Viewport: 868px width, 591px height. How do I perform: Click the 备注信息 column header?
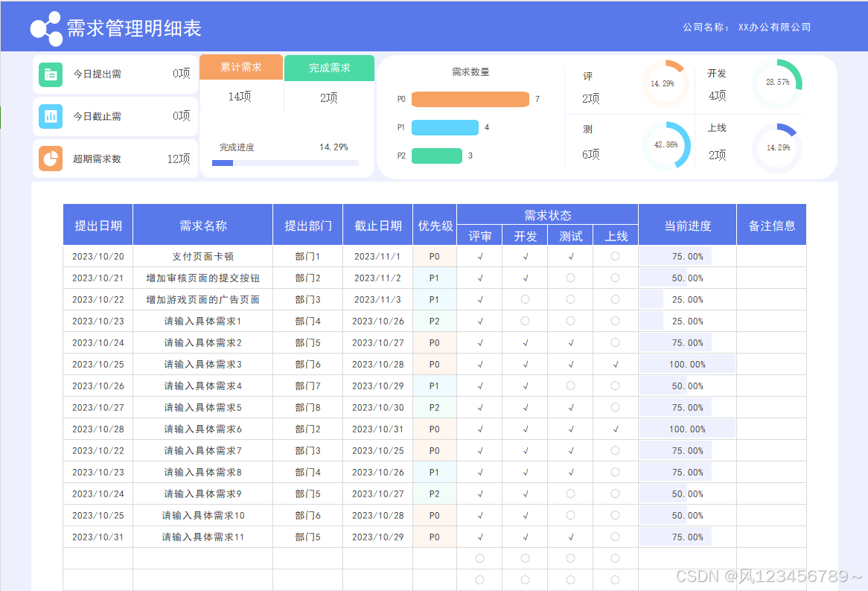[x=772, y=226]
